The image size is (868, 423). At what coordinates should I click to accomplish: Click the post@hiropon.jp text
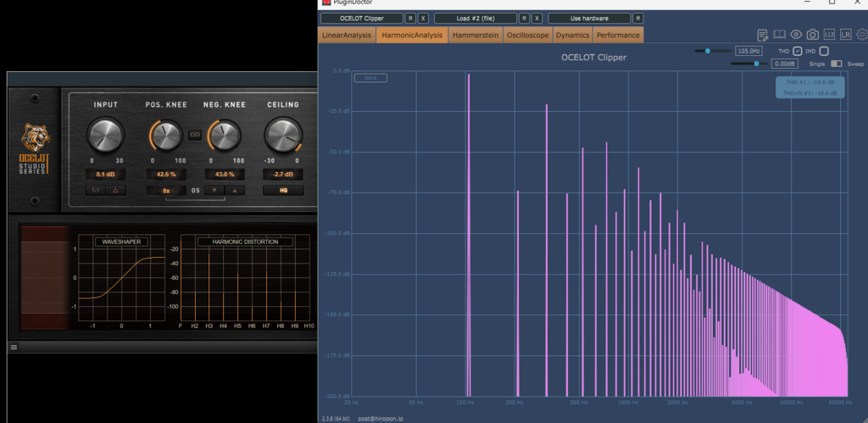pyautogui.click(x=381, y=419)
